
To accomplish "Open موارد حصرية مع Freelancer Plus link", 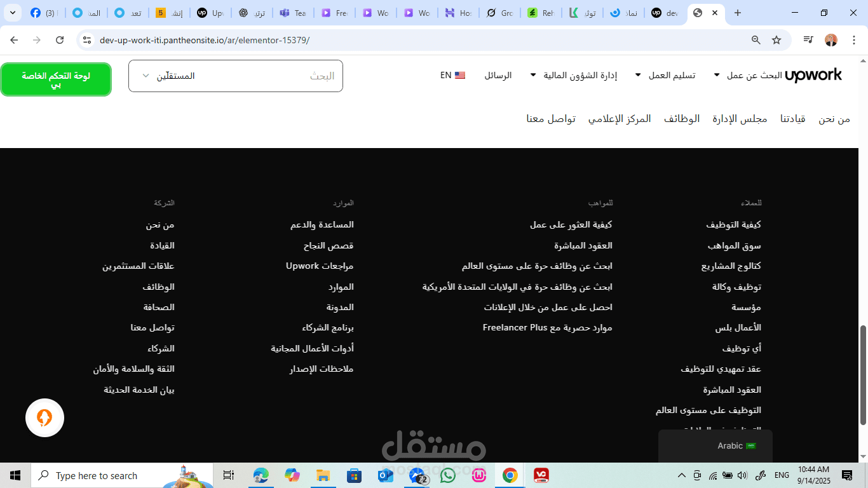I will pos(548,328).
